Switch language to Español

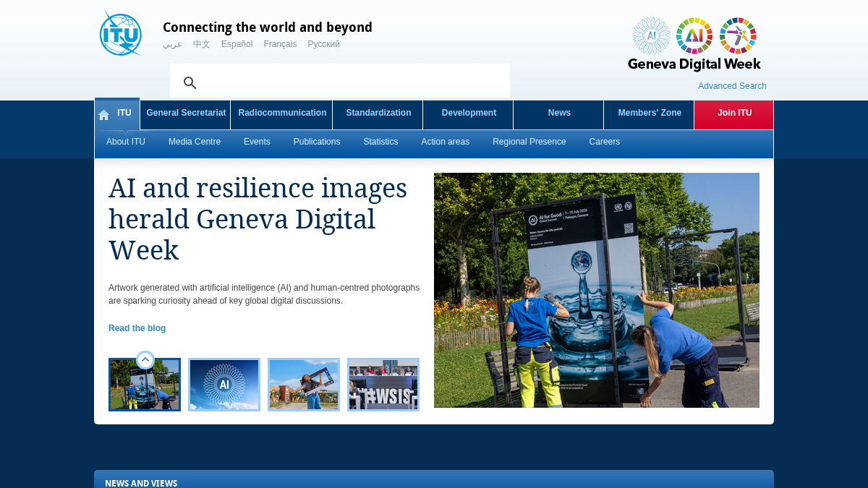[x=237, y=44]
